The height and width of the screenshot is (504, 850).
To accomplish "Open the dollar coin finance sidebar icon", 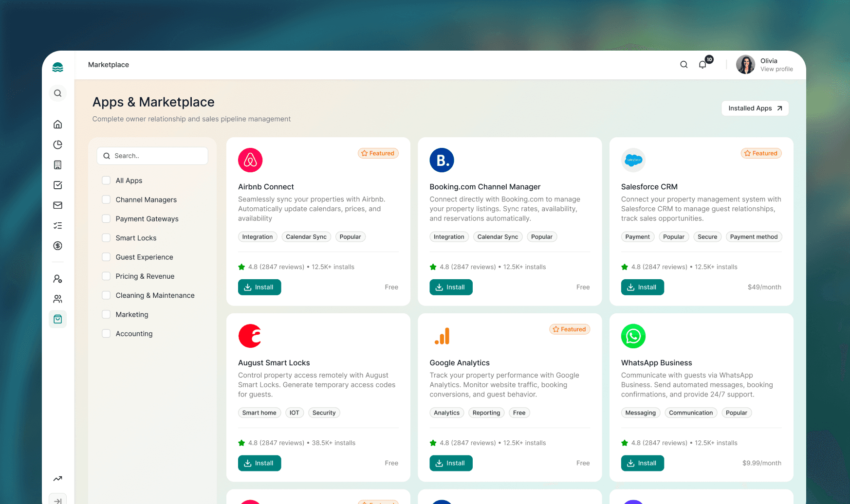I will point(57,246).
